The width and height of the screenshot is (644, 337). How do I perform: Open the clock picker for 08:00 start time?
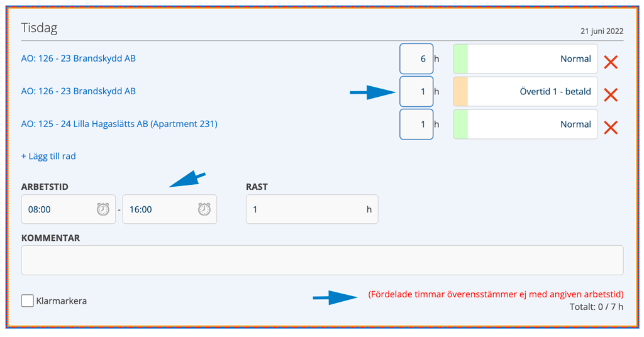[x=103, y=209]
